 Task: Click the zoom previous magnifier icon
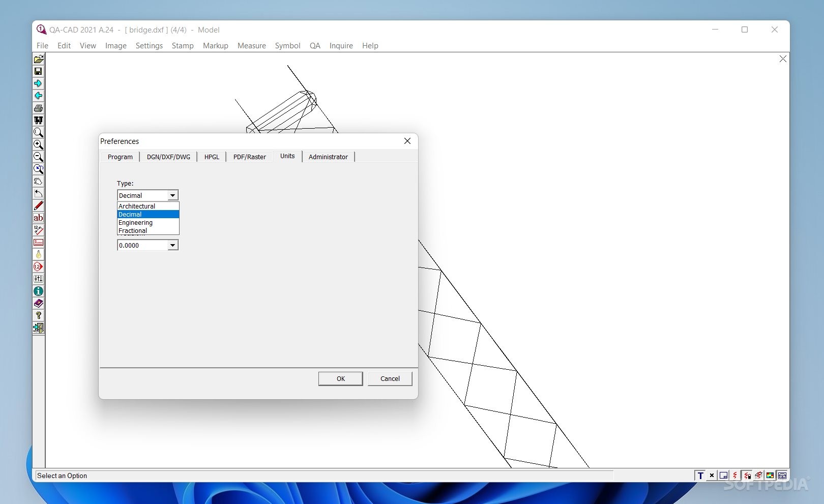coord(38,169)
